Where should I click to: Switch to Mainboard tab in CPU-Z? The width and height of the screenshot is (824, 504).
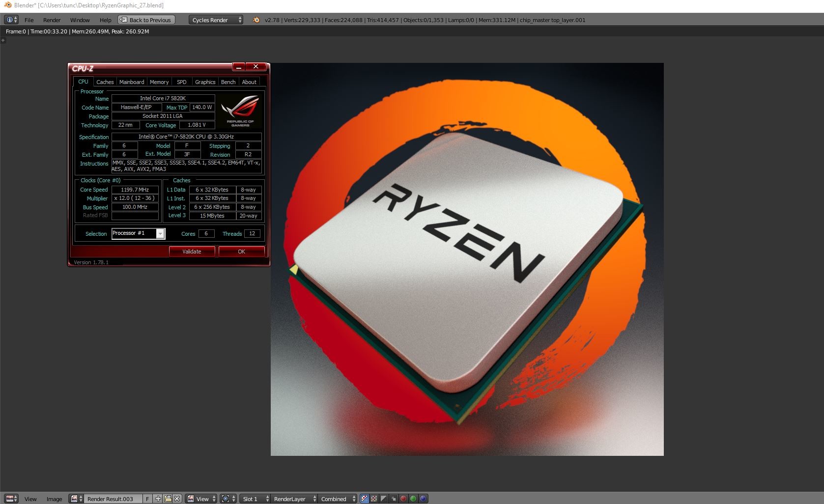coord(132,82)
